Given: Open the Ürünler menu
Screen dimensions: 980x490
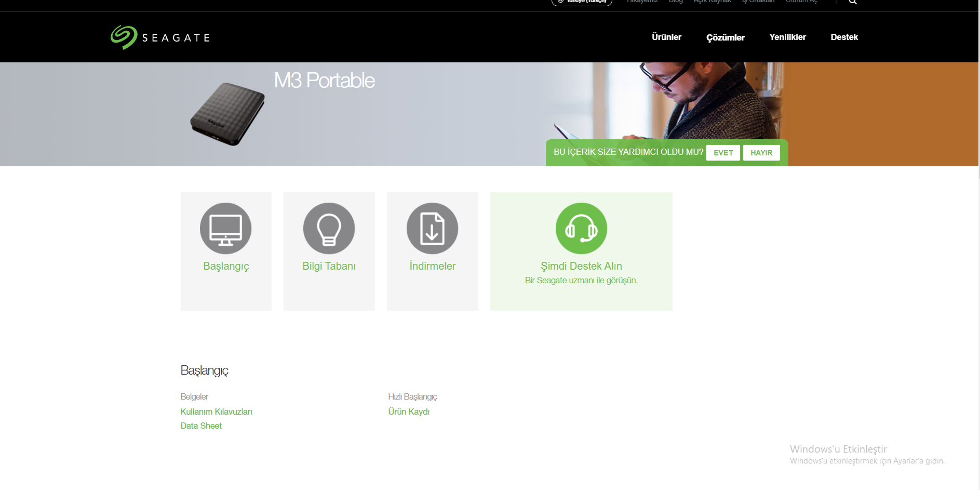Looking at the screenshot, I should pos(667,37).
